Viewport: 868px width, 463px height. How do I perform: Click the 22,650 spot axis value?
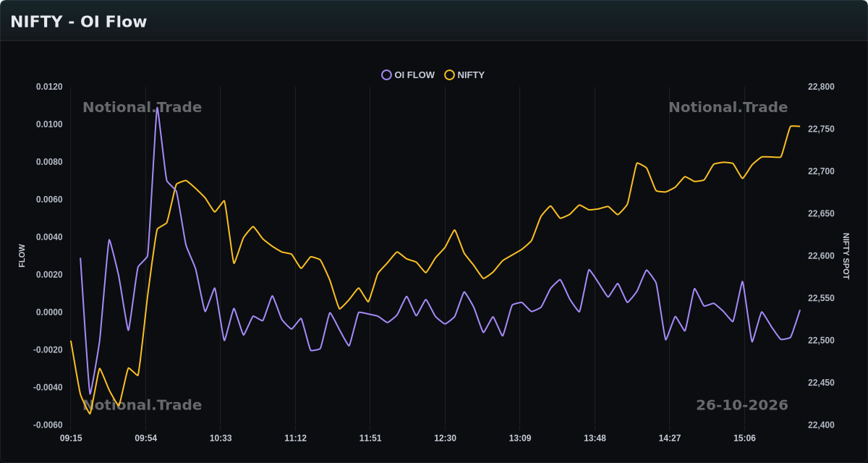coord(821,213)
